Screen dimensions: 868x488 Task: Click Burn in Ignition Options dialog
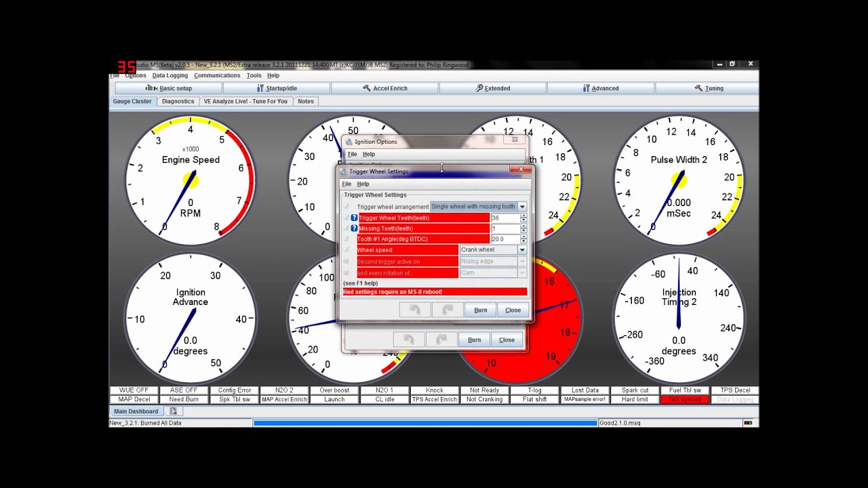(474, 340)
